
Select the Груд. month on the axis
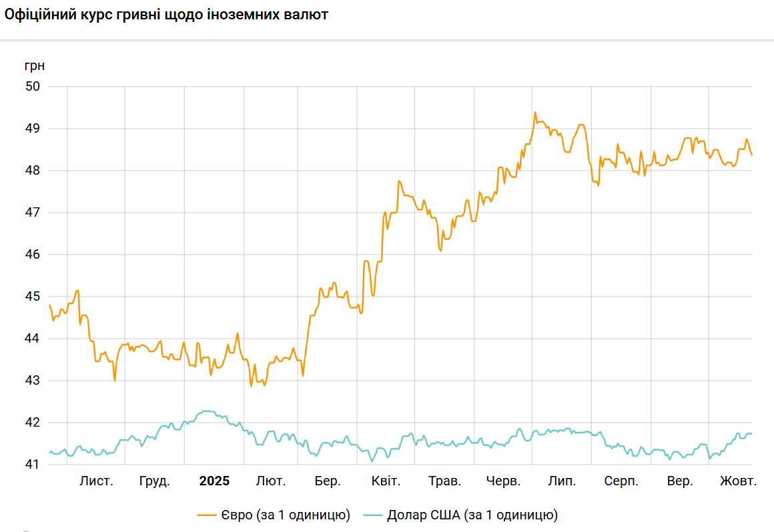[x=154, y=481]
